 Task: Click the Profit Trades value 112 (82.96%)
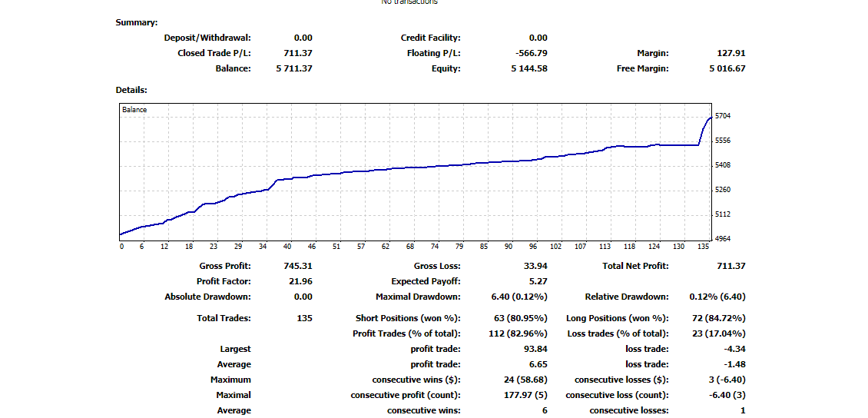(518, 333)
